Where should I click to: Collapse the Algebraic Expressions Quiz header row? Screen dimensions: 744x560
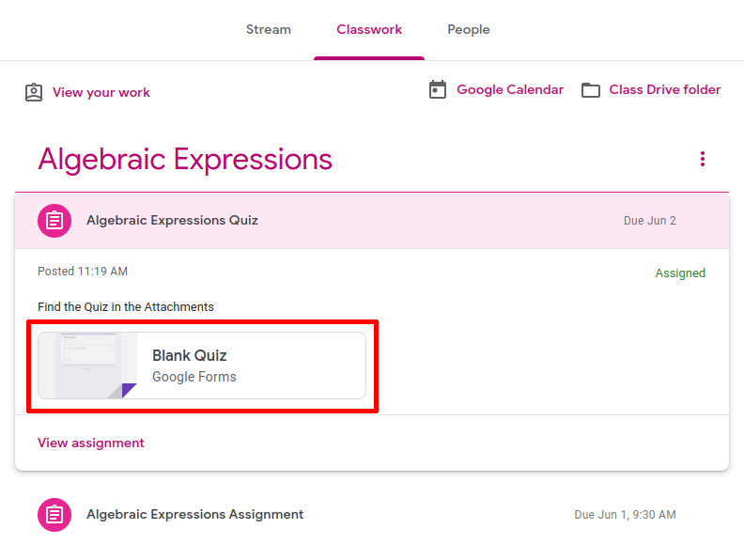(x=376, y=221)
